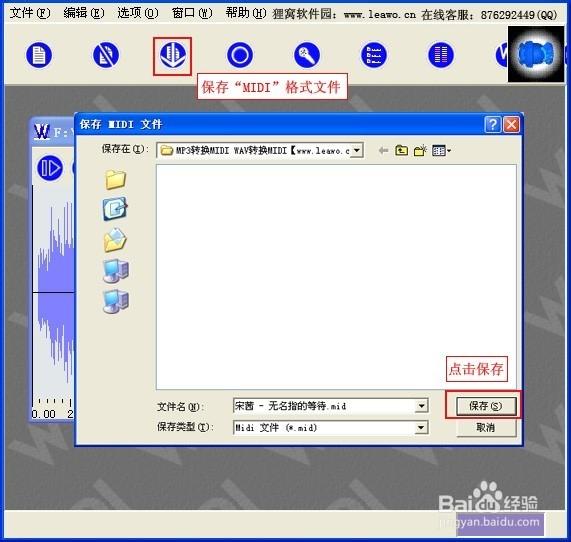The height and width of the screenshot is (542, 571).
Task: Open the 窗口 menu
Action: tap(192, 13)
